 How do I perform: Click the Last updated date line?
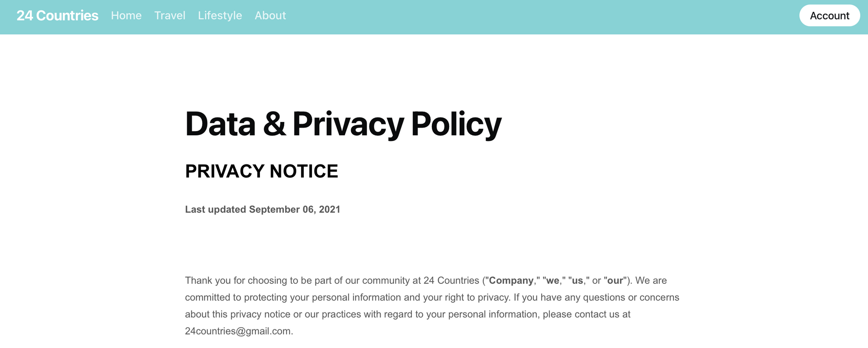(263, 210)
